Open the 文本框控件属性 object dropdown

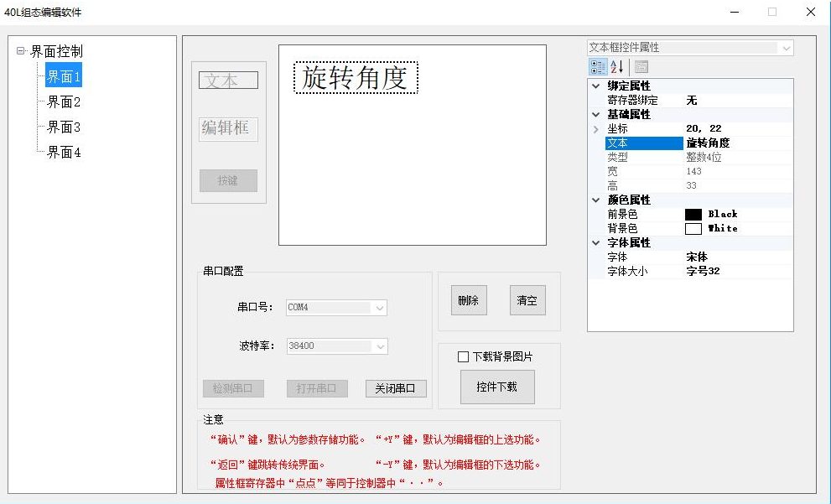(786, 48)
